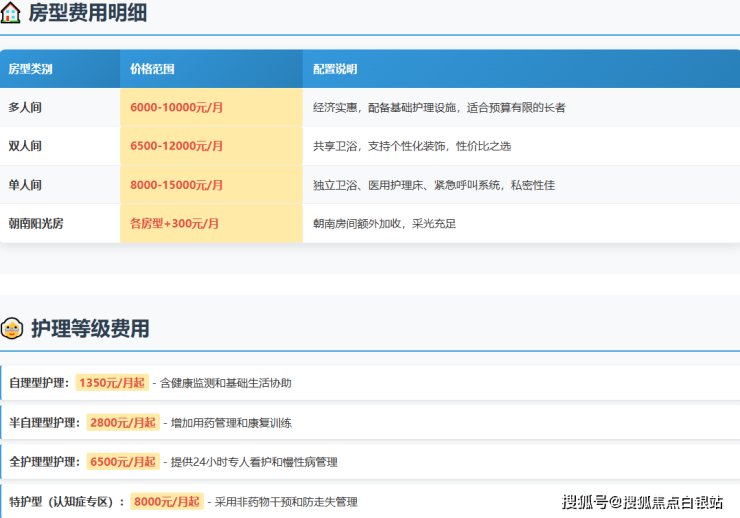The image size is (740, 518).
Task: Click the elderly face icon beside 护理等级费用
Action: coord(12,328)
